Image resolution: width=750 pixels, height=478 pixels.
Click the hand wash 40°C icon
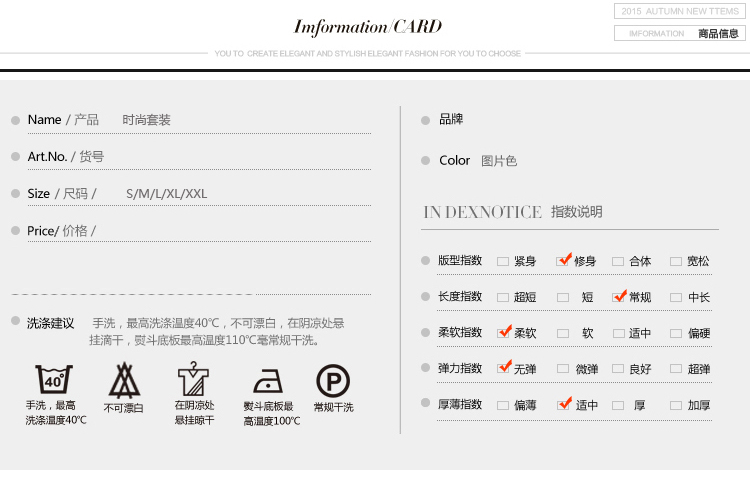pyautogui.click(x=54, y=380)
